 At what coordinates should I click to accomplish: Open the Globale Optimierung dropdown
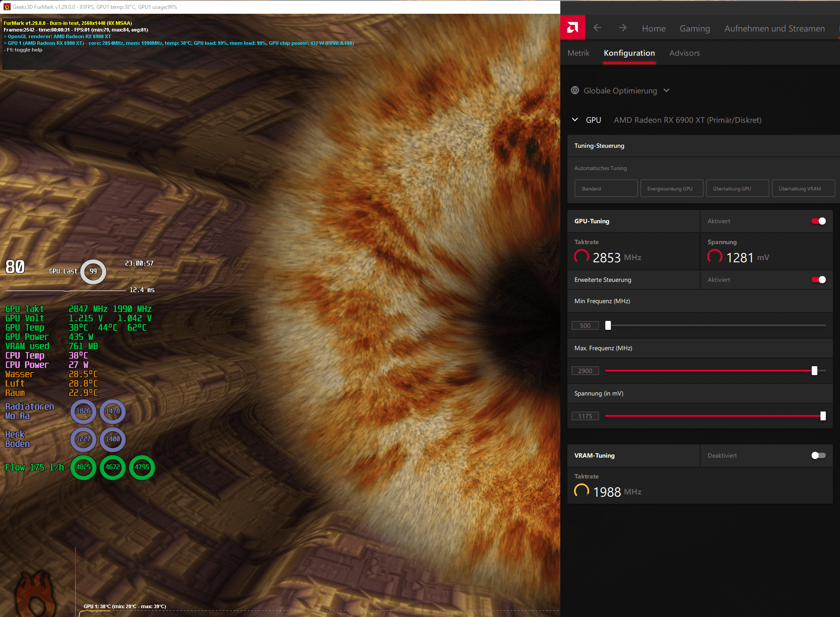coord(620,91)
